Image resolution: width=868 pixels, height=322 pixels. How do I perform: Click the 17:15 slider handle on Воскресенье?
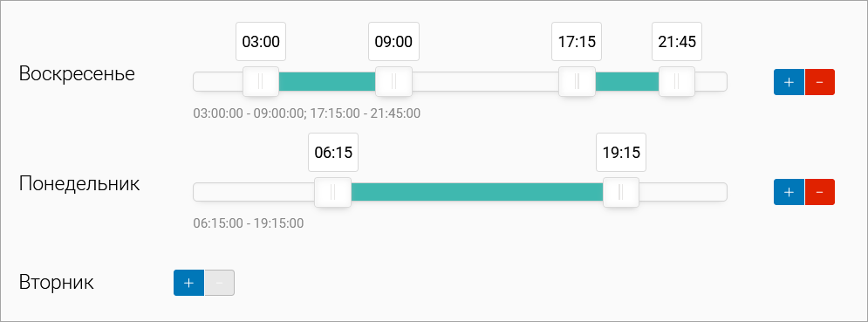pyautogui.click(x=577, y=81)
